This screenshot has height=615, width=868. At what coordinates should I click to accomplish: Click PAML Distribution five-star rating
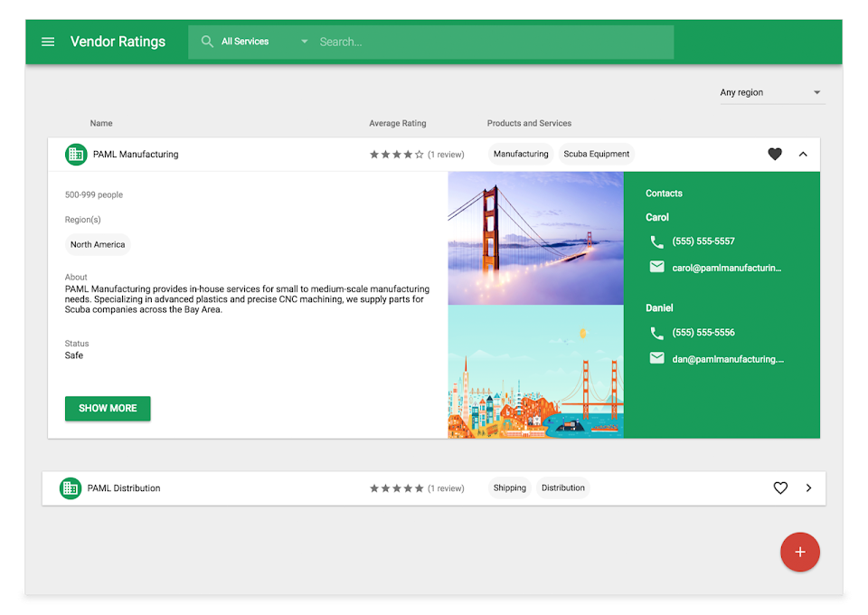396,488
